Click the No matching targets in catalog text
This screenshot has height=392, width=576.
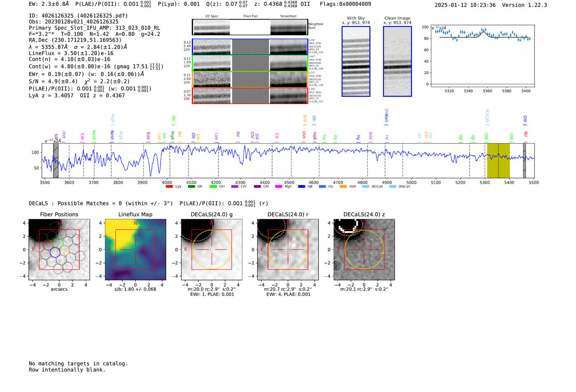(x=78, y=364)
